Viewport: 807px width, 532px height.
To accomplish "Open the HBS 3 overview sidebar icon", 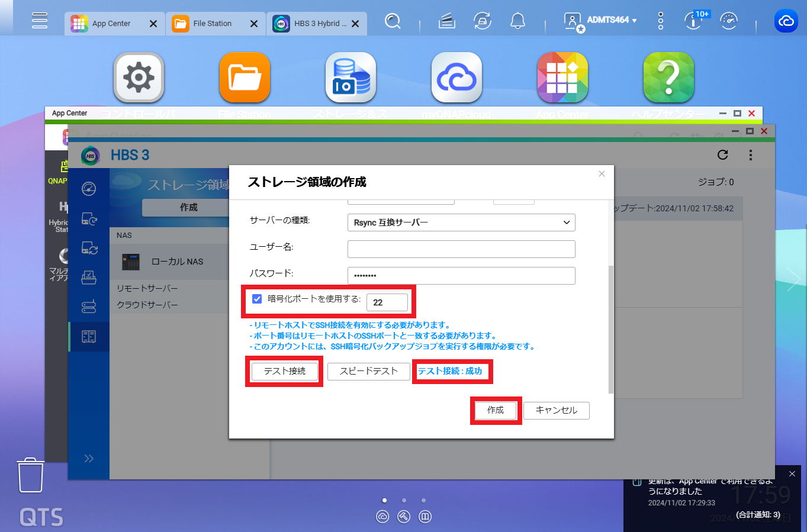I will (x=89, y=189).
